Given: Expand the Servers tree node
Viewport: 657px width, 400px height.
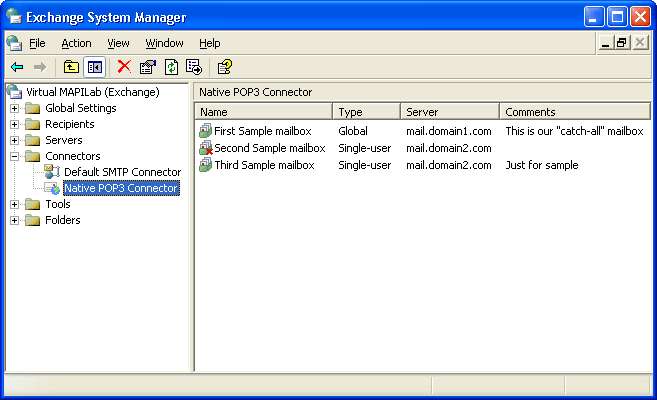Looking at the screenshot, I should (15, 140).
